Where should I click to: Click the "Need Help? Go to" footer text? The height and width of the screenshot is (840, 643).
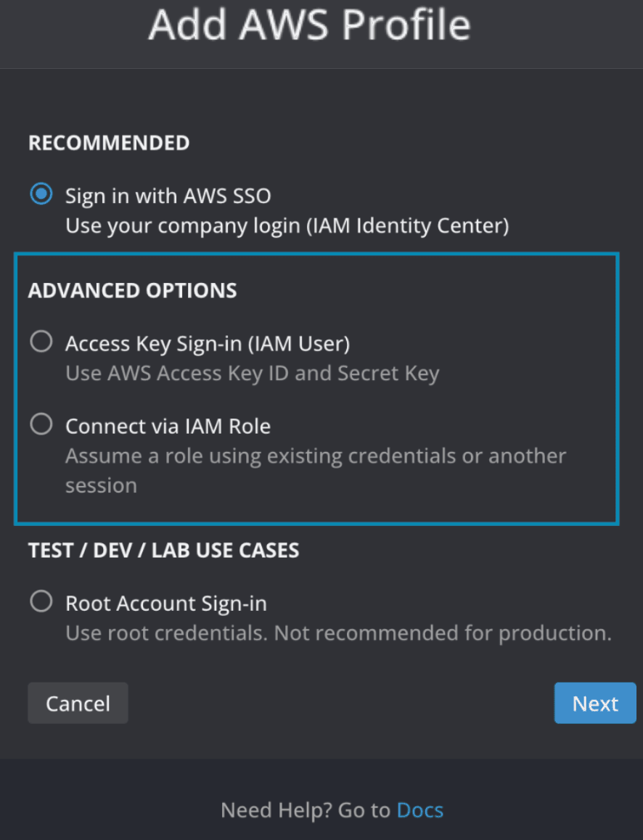click(x=306, y=810)
